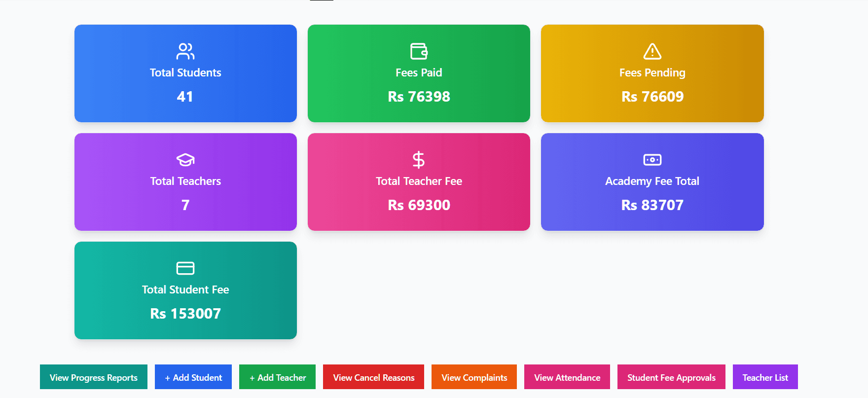Click the Rs 76398 fees paid amount
The height and width of the screenshot is (398, 868).
[x=419, y=97]
